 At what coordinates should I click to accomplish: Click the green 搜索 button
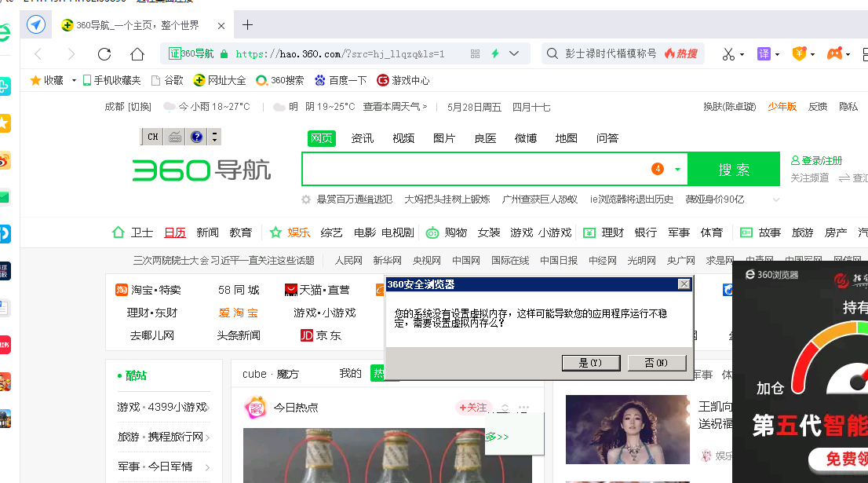coord(734,169)
